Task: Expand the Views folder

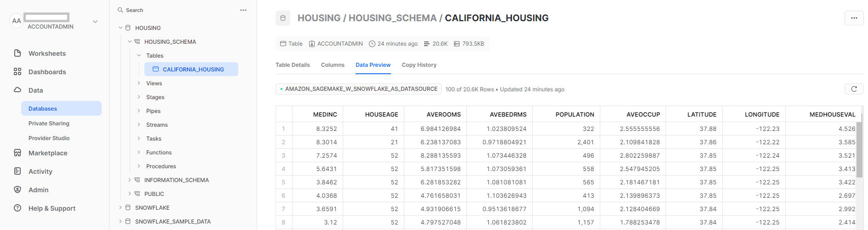Action: (x=139, y=83)
